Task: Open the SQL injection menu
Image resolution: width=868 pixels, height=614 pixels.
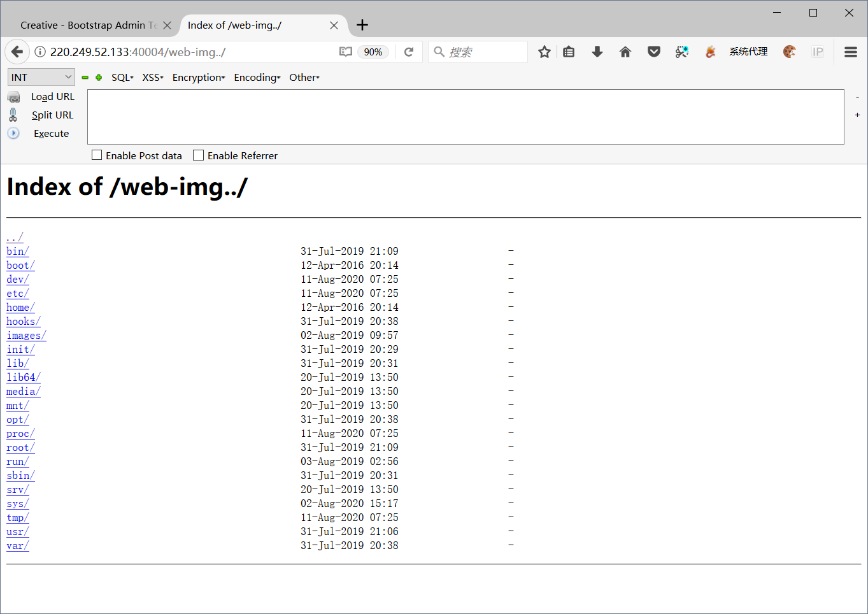Action: coord(122,77)
